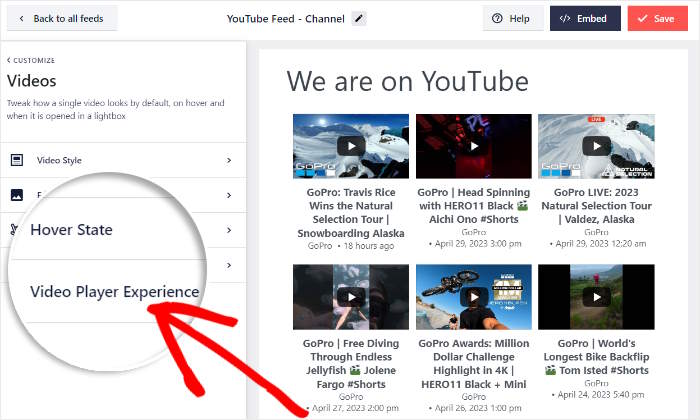Click the 'April 29, 2023 3:00 pm' date
The image size is (700, 420).
coord(478,244)
